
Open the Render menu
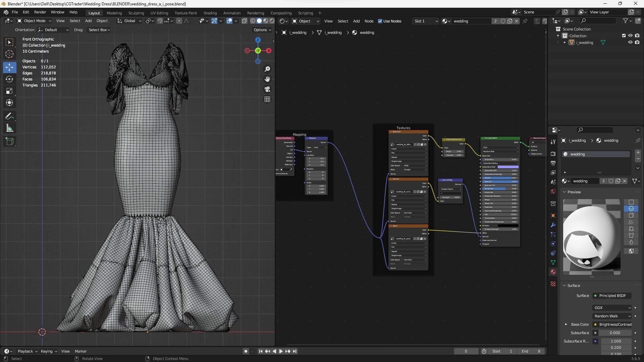click(x=40, y=12)
